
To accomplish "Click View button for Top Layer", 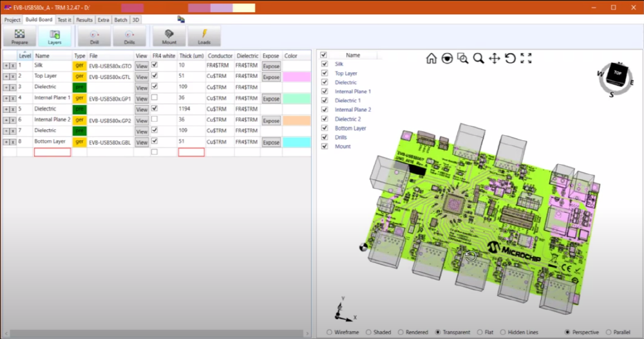I will coord(142,77).
